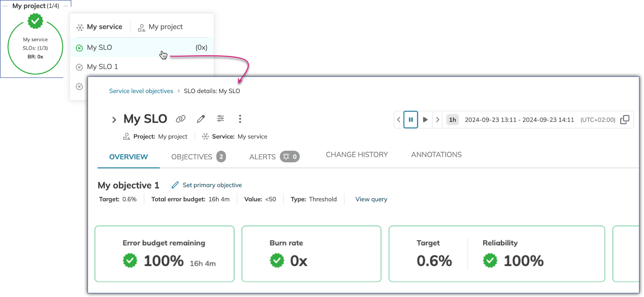
Task: Switch to the Objectives tab
Action: (x=192, y=157)
